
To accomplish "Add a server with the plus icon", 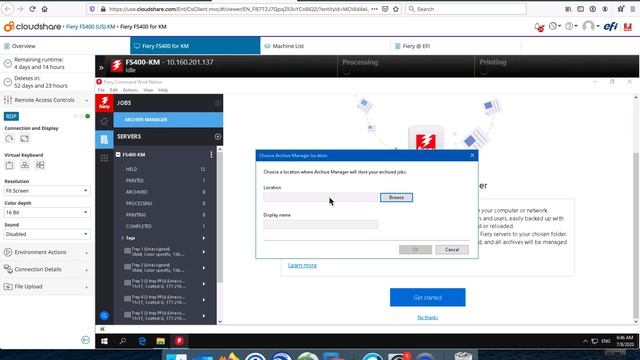I will pos(218,136).
